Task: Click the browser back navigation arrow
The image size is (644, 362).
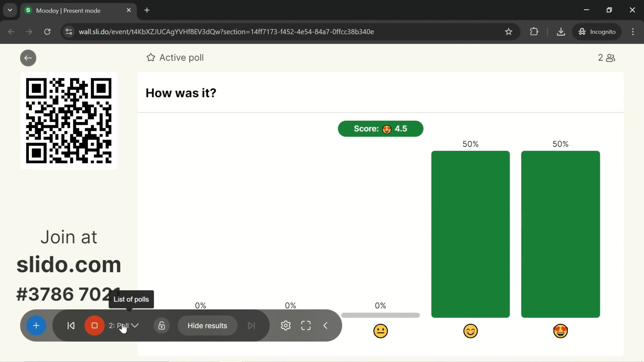Action: point(11,32)
